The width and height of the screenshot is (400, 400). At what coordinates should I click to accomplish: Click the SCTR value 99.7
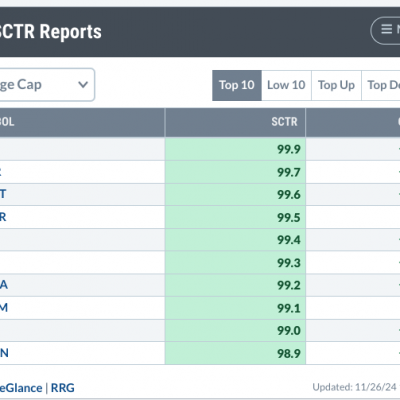[289, 172]
